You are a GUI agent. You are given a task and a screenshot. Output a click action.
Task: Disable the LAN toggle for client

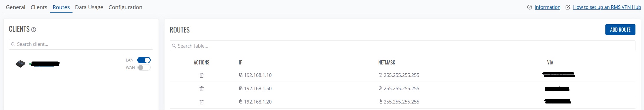[144, 60]
